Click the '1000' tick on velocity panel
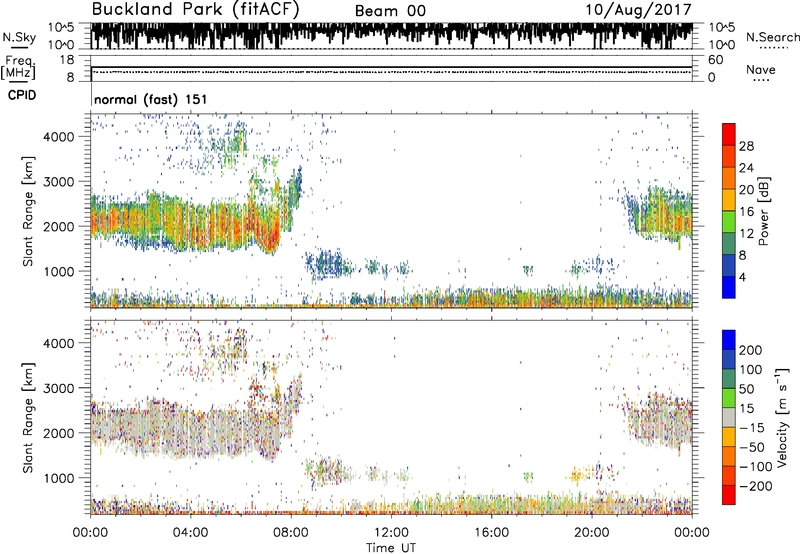Image resolution: width=800 pixels, height=554 pixels. (59, 477)
